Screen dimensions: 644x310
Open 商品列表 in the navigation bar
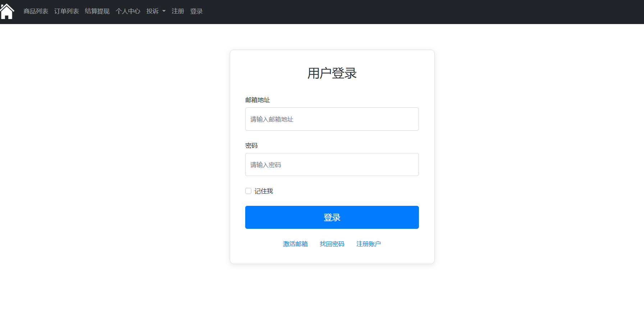(x=36, y=11)
